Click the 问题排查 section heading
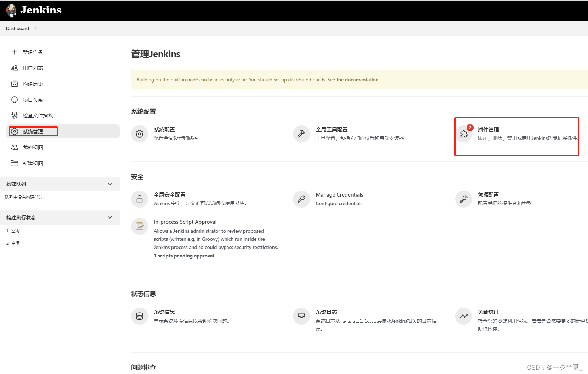588x374 pixels. click(143, 368)
